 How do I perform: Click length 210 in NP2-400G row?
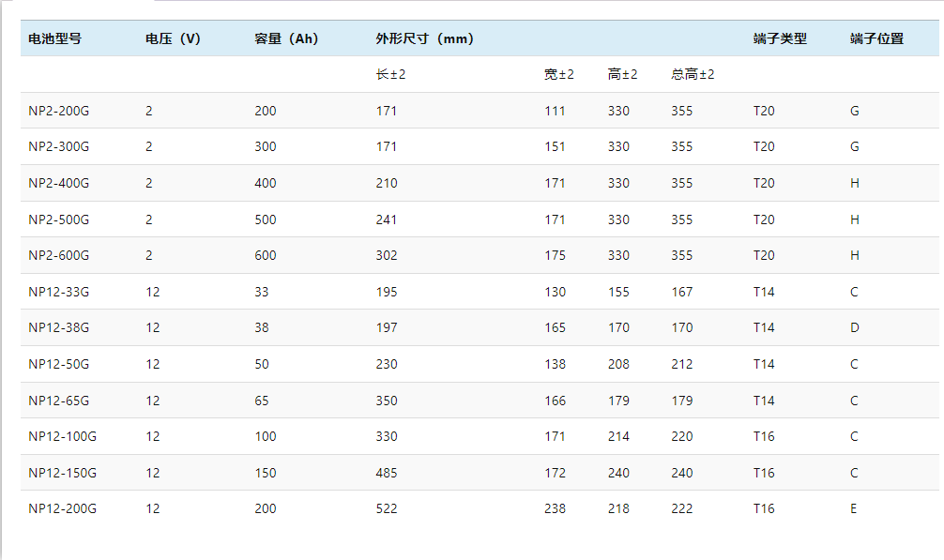point(387,183)
